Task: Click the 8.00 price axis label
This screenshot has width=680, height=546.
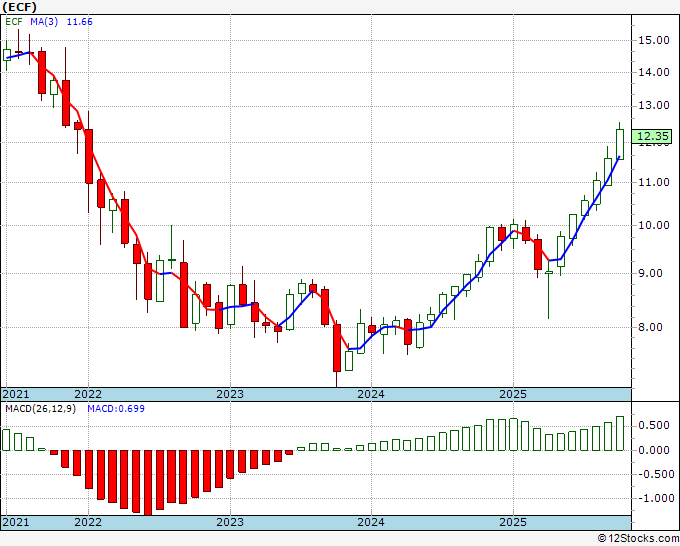Action: point(650,327)
